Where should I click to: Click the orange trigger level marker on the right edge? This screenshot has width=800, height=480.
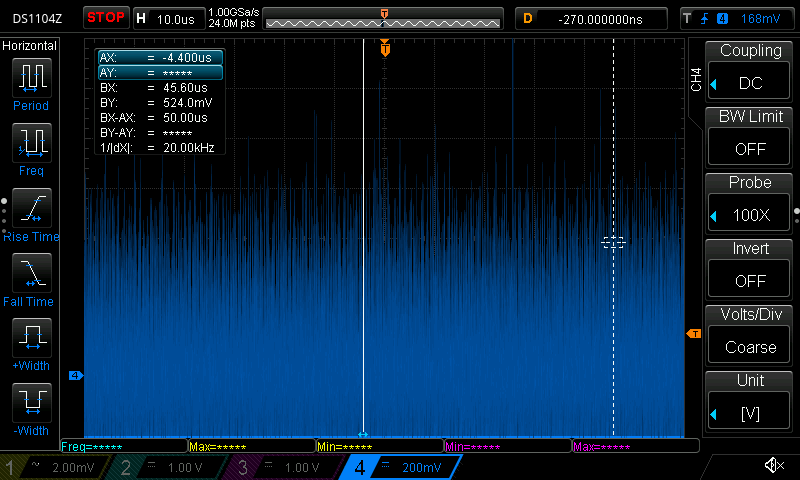point(694,334)
